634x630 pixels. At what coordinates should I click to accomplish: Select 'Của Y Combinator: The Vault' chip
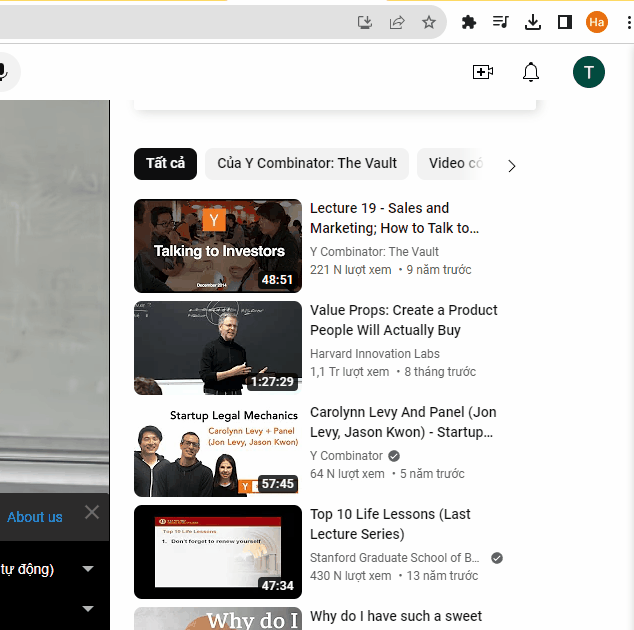307,163
